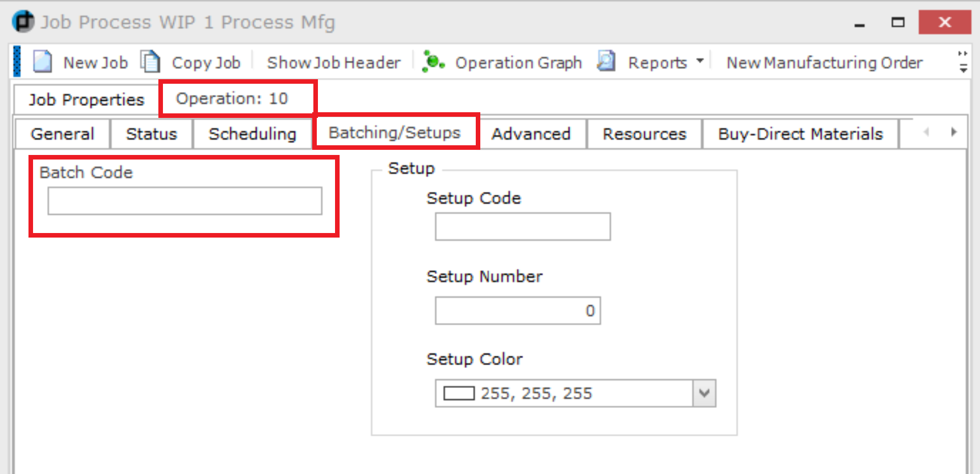Click the toolbar grip handle
The height and width of the screenshot is (474, 980).
coord(17,62)
